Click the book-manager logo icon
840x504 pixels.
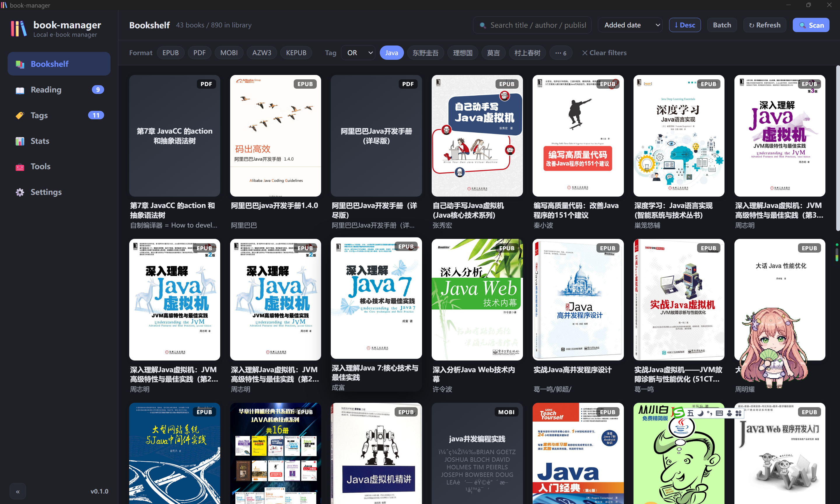pos(18,29)
